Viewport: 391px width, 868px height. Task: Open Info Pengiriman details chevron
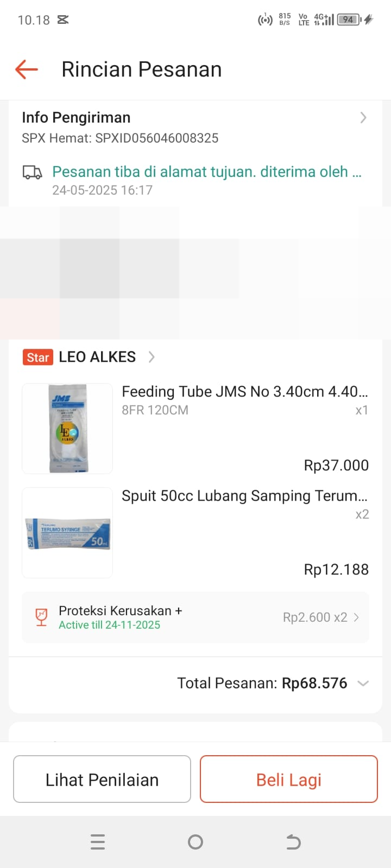pyautogui.click(x=363, y=118)
